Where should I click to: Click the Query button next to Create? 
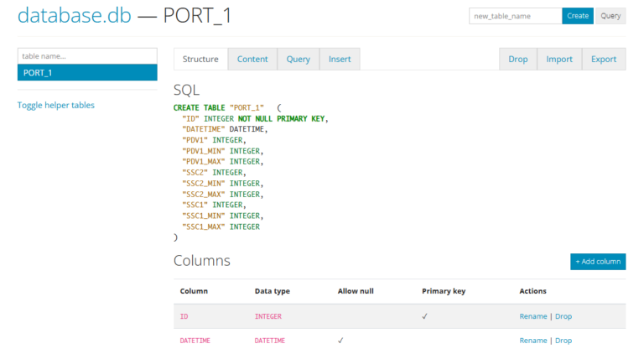[610, 16]
